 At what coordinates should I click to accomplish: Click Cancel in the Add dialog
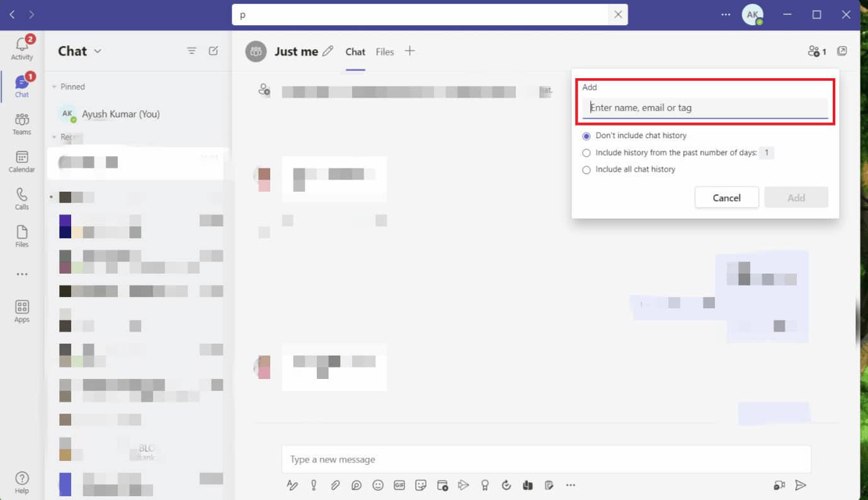click(726, 197)
